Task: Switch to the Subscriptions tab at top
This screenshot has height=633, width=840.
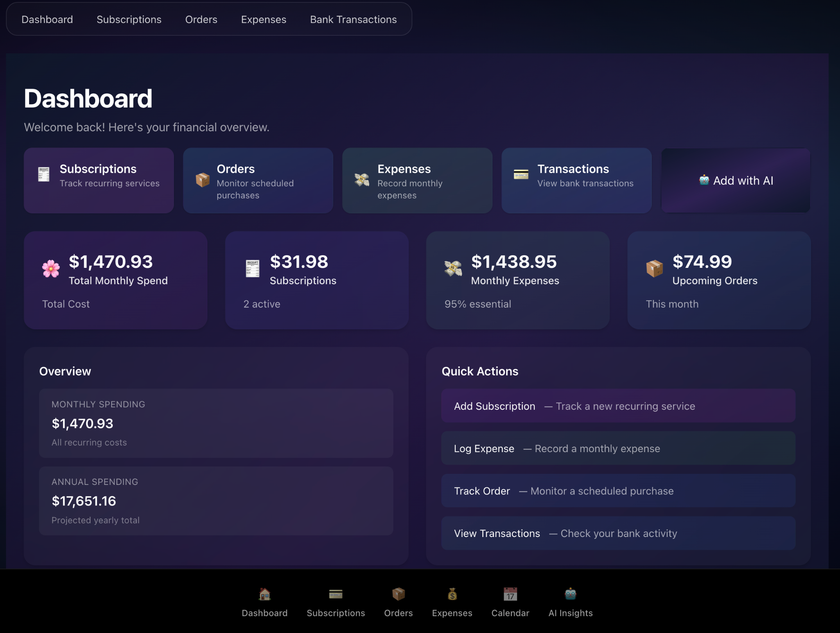Action: (x=128, y=19)
